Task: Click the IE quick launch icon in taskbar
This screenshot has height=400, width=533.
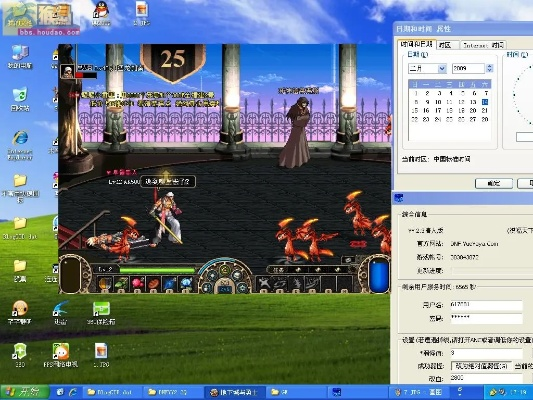Action: click(x=73, y=392)
